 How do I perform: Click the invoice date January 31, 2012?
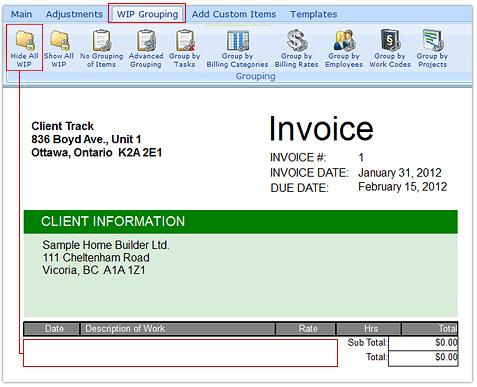pos(400,173)
